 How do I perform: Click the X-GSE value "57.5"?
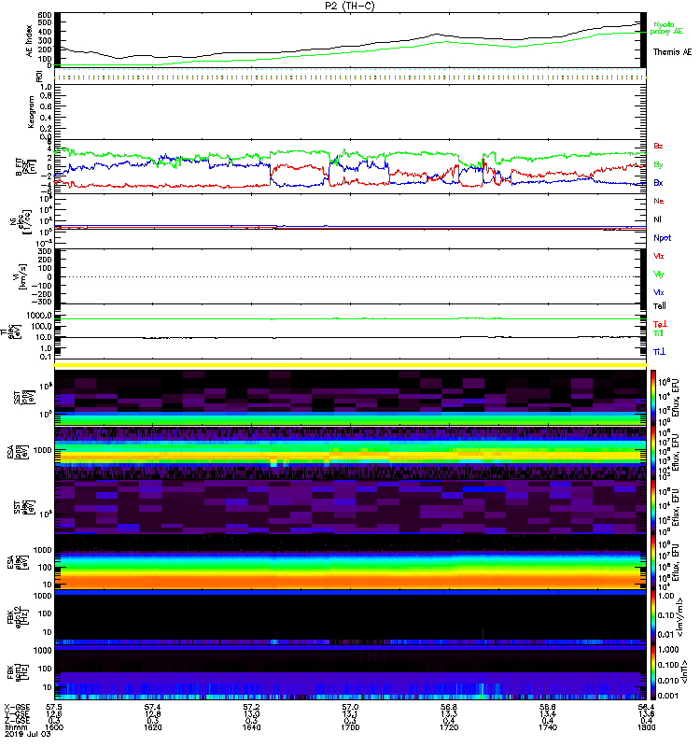(x=54, y=708)
